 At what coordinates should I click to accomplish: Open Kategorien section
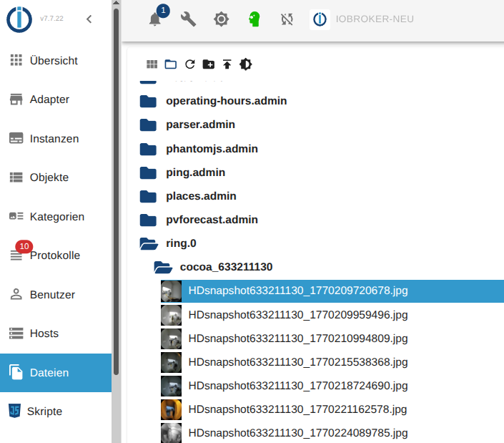click(x=56, y=217)
